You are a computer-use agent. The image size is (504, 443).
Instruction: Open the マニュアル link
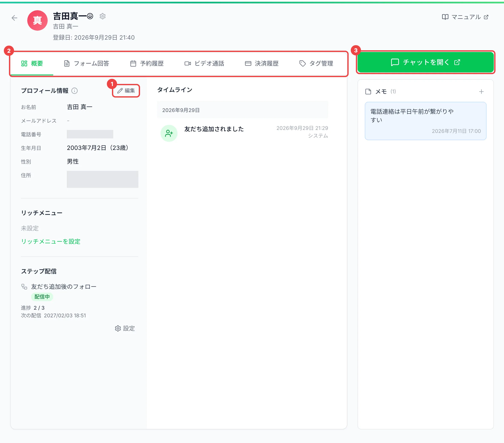(x=465, y=17)
